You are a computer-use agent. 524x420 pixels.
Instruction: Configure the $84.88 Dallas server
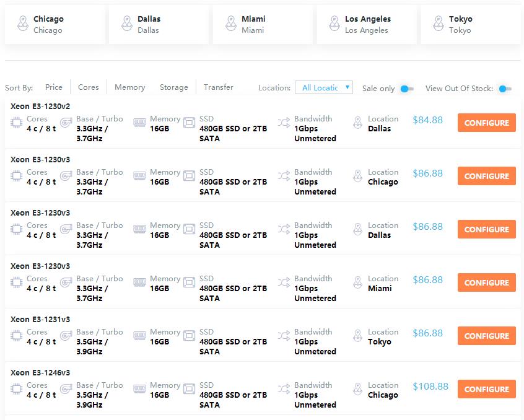(x=486, y=123)
